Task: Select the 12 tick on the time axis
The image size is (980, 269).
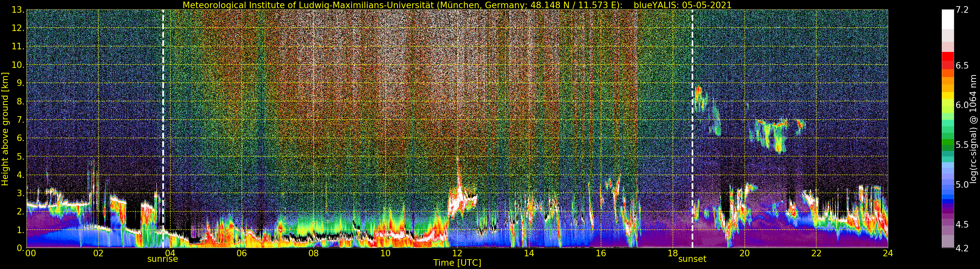Action: (457, 253)
